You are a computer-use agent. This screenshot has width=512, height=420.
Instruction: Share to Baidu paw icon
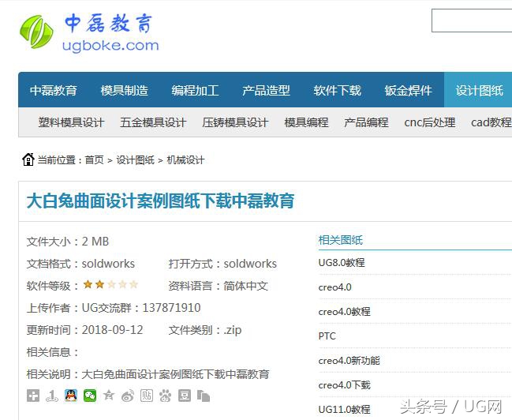pos(166,396)
